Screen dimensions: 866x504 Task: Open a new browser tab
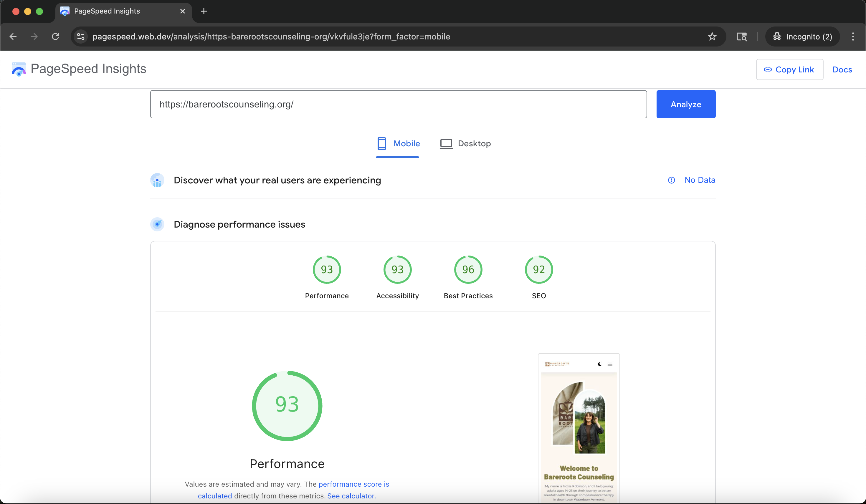click(x=204, y=11)
